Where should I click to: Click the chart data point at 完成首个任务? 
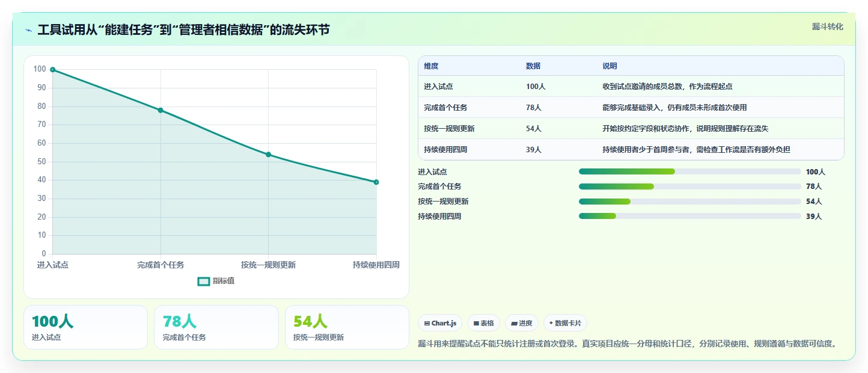tap(160, 110)
